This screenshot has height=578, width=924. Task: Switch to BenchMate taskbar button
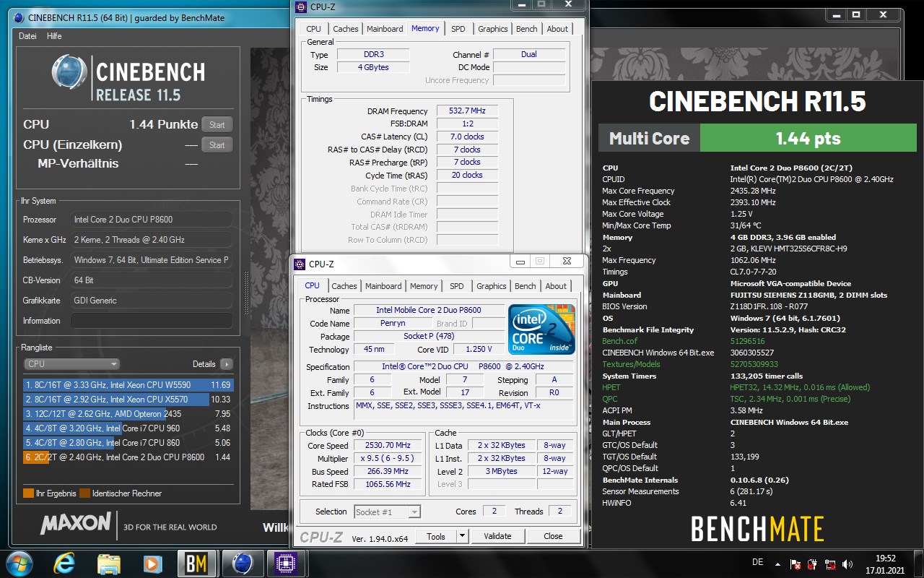[x=196, y=564]
